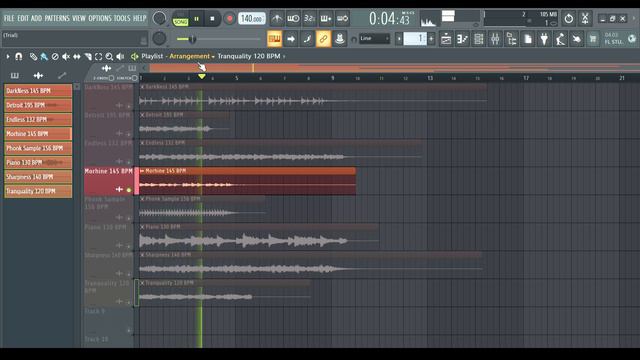
Task: Open the Piano roll view button
Action: pos(462,39)
